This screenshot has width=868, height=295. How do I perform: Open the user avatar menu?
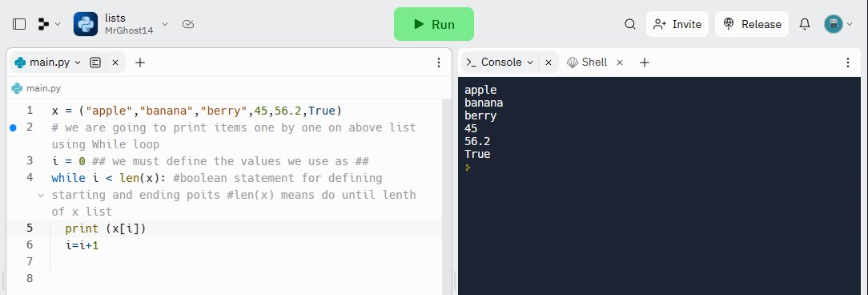click(838, 24)
